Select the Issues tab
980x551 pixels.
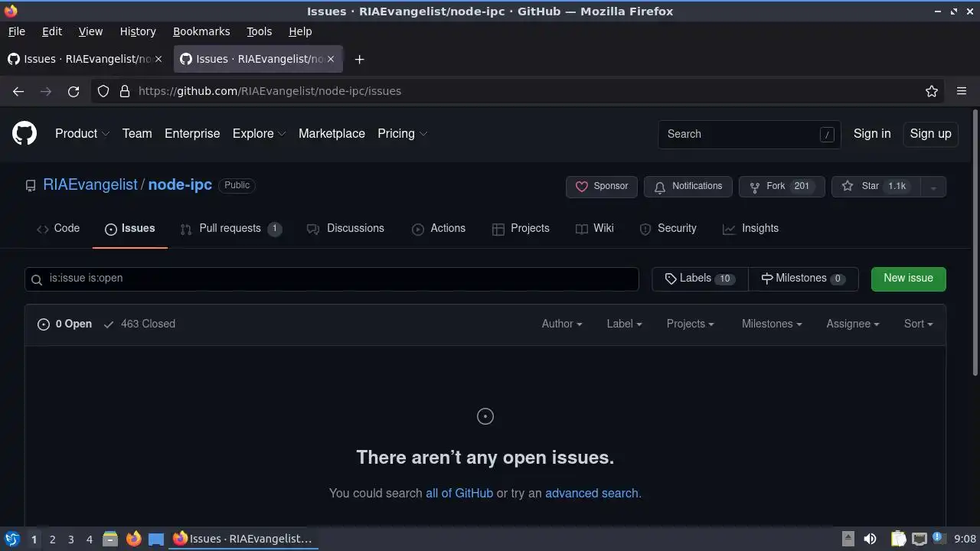(x=130, y=228)
